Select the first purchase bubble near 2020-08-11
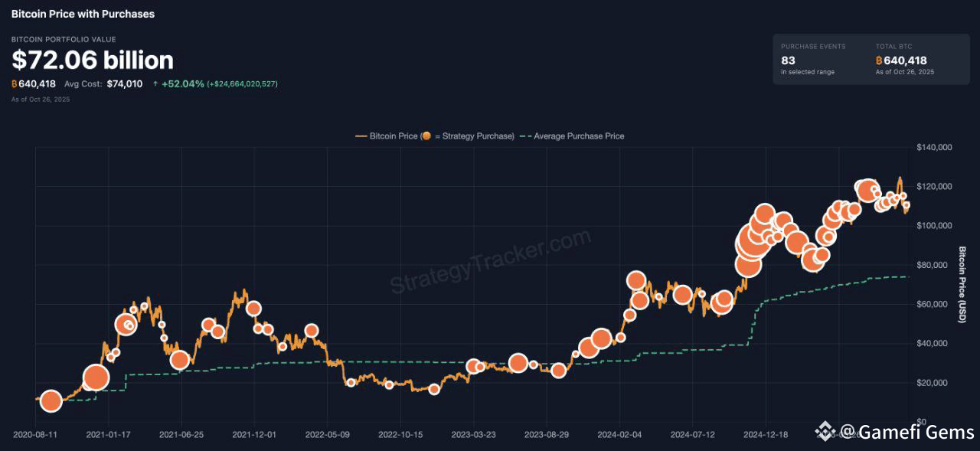 coord(51,400)
